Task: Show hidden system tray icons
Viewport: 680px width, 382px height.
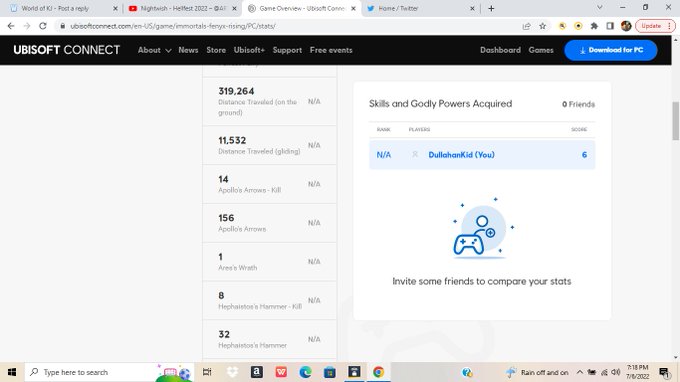Action: click(579, 372)
